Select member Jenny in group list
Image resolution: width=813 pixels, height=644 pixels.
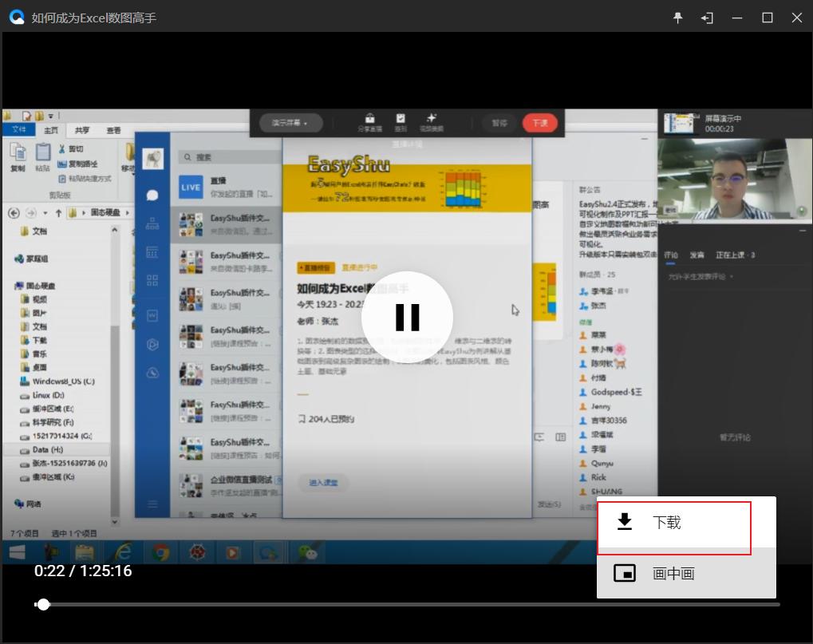(x=595, y=406)
